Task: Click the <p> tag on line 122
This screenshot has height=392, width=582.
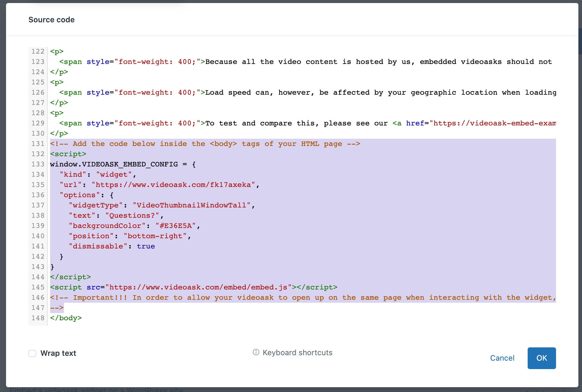Action: pos(57,52)
